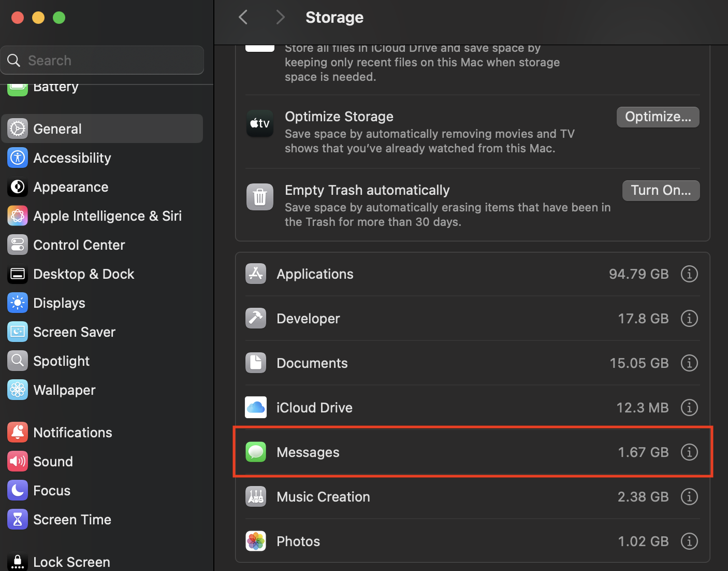Select the Appearance settings icon

point(17,187)
